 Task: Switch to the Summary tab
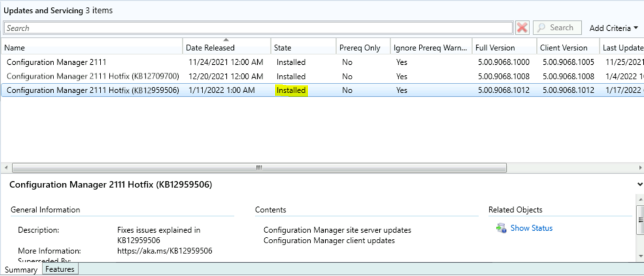coord(21,270)
